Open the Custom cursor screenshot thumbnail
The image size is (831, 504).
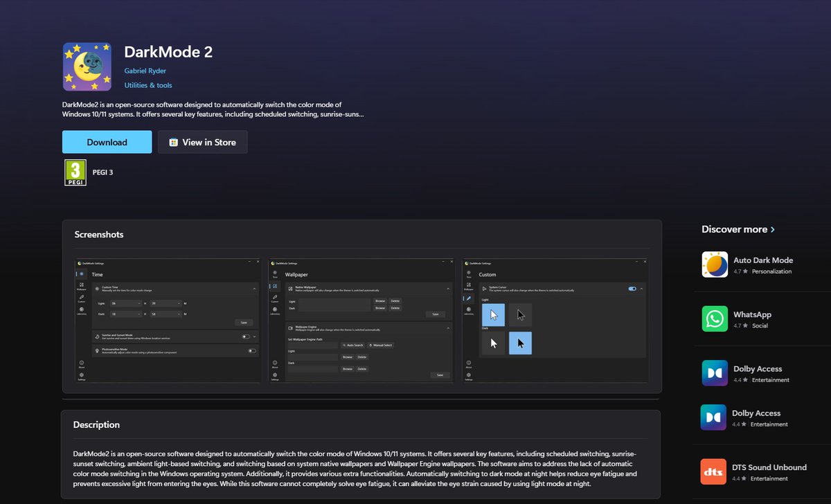[x=555, y=321]
